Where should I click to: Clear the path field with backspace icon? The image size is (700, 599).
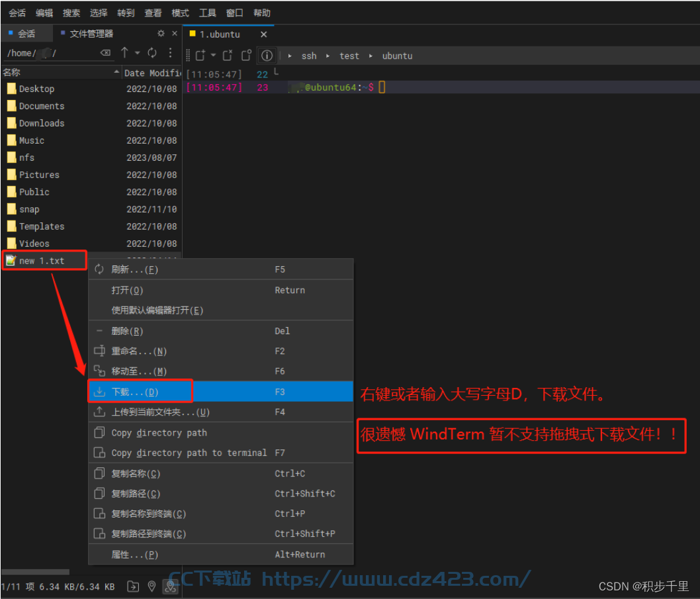(105, 53)
